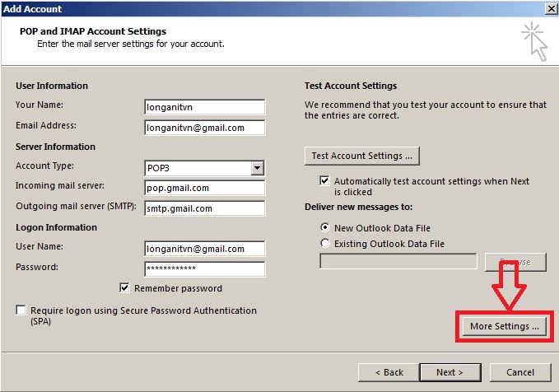
Task: Click the Email Address input field
Action: (205, 128)
